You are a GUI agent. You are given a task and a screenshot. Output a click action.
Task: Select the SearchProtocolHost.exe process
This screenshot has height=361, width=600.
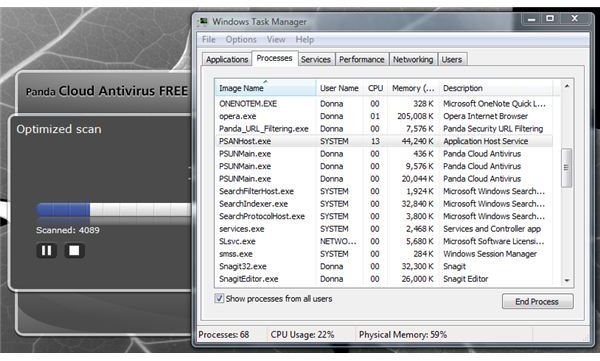pyautogui.click(x=384, y=216)
